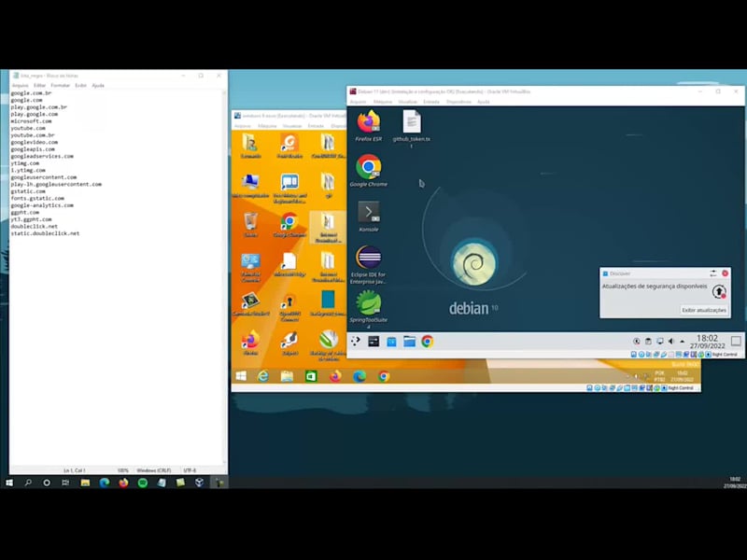
Task: Open Edge in Windows 8 VM taskbar
Action: [359, 376]
